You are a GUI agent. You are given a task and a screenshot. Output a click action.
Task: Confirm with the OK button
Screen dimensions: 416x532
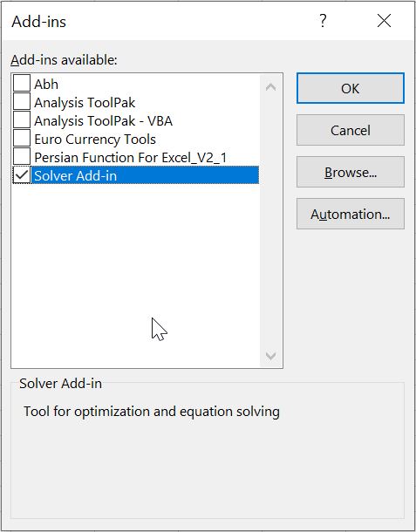pos(351,88)
